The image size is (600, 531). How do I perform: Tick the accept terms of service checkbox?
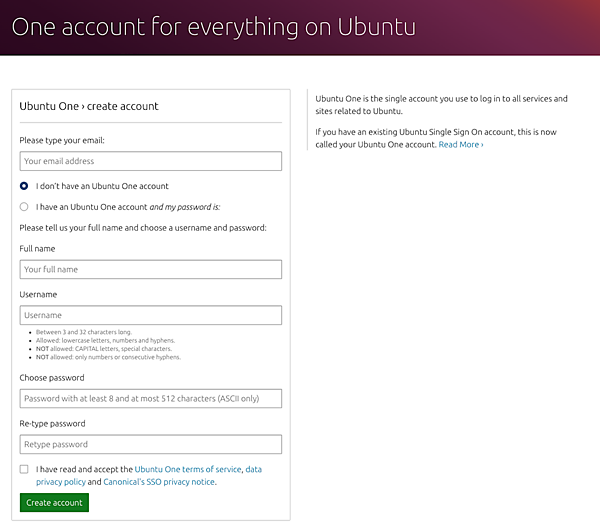coord(24,469)
